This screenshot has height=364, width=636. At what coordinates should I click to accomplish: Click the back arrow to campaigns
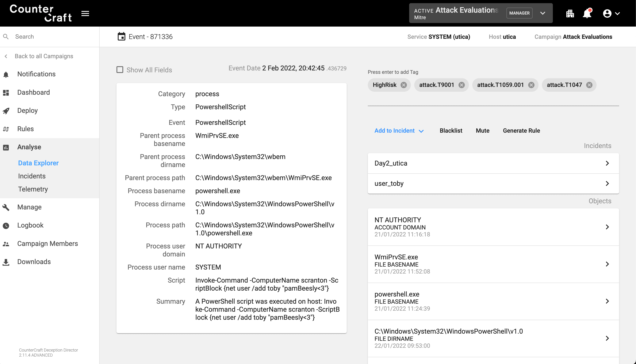pos(6,56)
